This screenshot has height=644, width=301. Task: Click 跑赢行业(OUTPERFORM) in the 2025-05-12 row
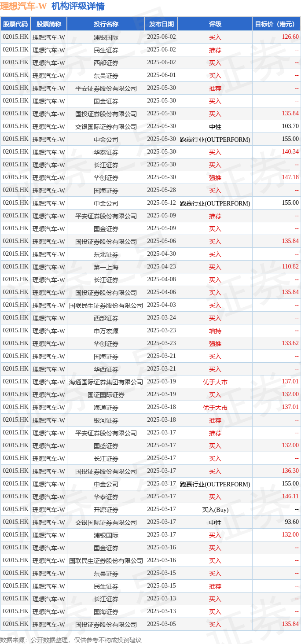tap(215, 203)
